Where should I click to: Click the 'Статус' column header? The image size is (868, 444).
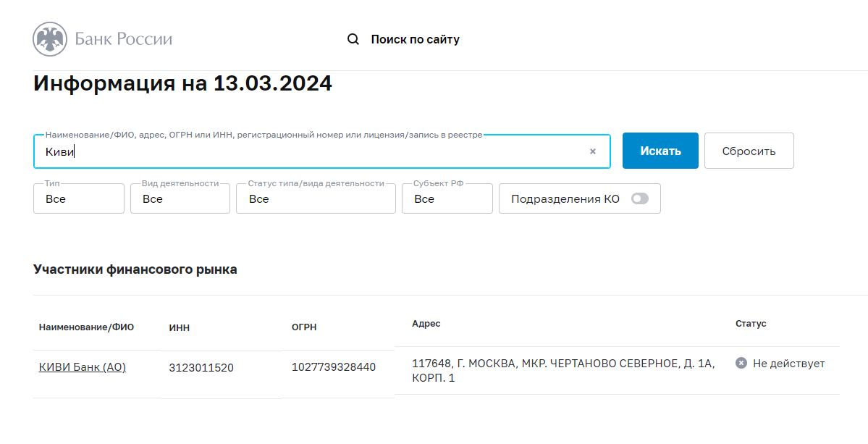pyautogui.click(x=750, y=324)
